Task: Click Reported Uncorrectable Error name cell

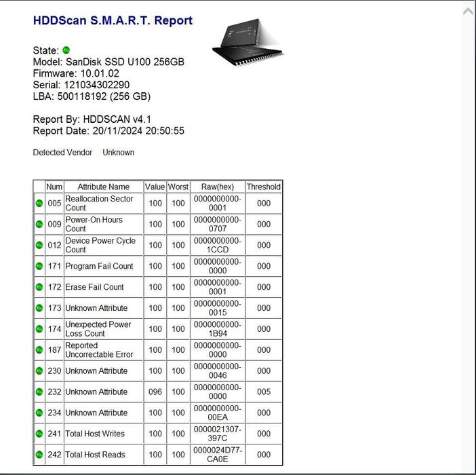Action: point(104,350)
